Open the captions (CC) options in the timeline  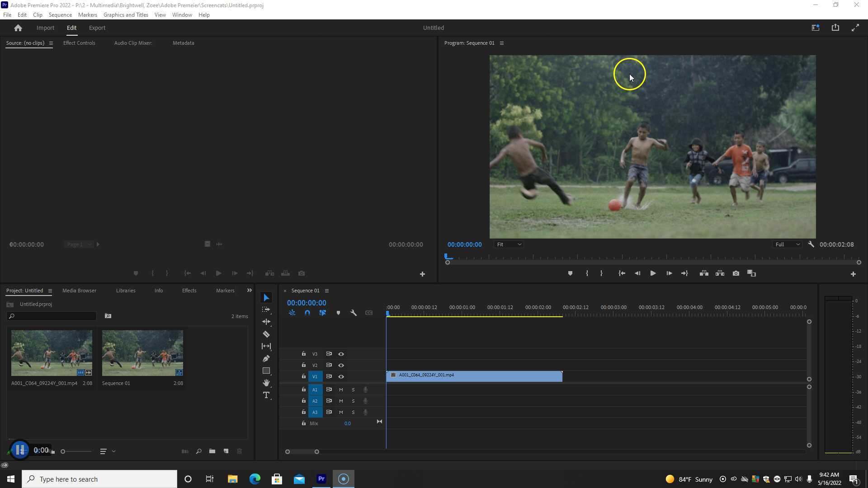(369, 313)
